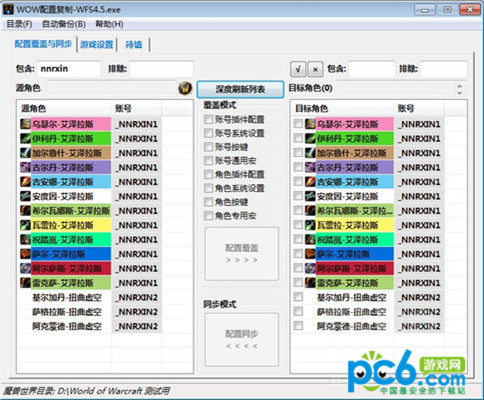Select source row 基尔加丹-扭曲虚空
This screenshot has width=484, height=400.
88,297
